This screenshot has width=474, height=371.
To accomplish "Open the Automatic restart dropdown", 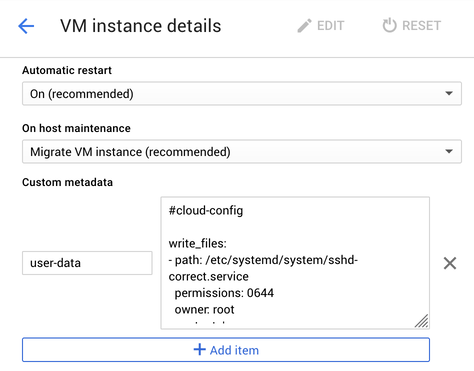I will pyautogui.click(x=242, y=94).
